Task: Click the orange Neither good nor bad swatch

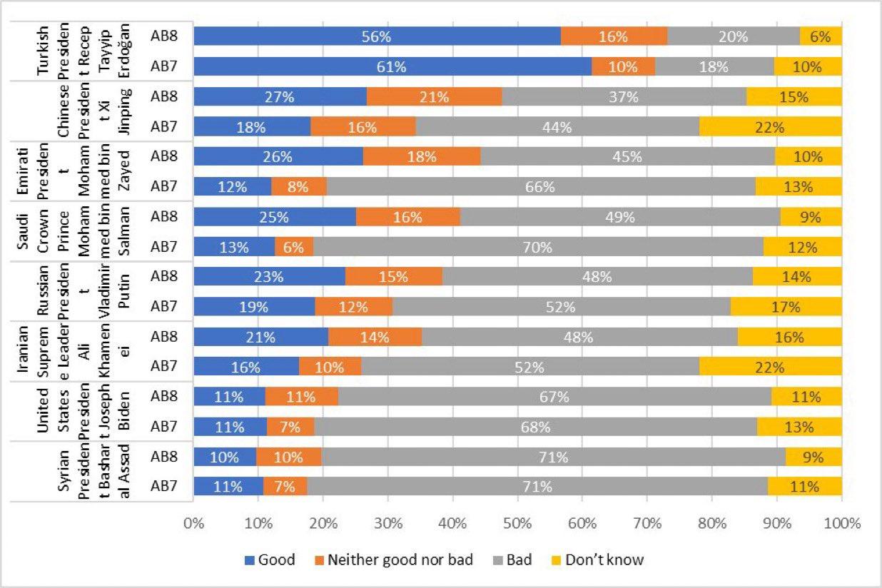Action: click(x=318, y=560)
